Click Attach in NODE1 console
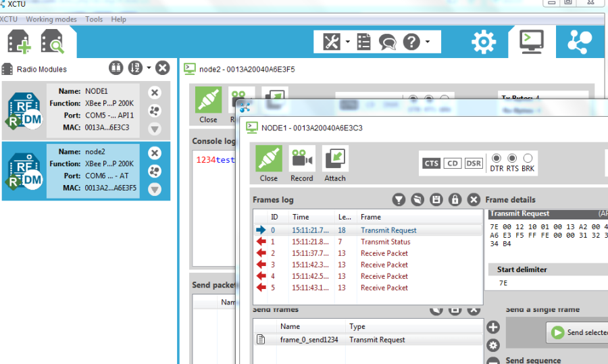Screen dimensions: 608x364 click(x=335, y=163)
